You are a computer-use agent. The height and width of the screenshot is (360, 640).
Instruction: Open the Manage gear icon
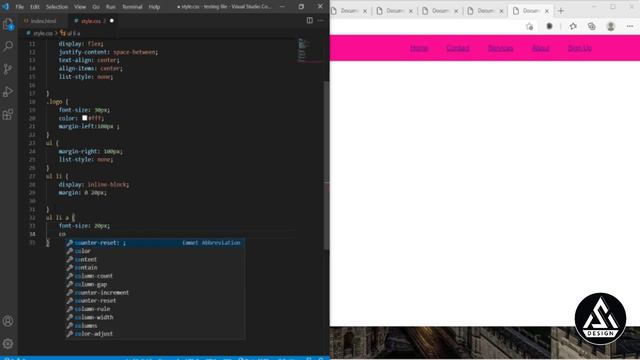[x=8, y=344]
